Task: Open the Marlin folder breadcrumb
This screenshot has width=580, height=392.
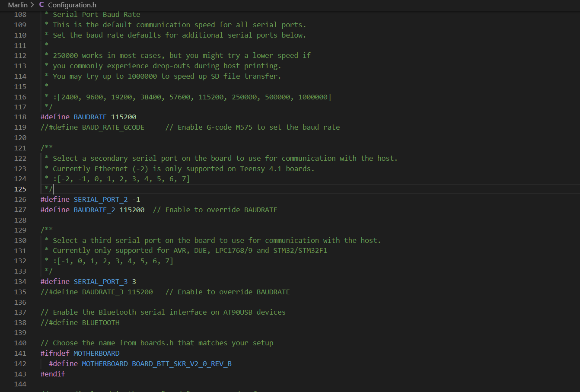Action: coord(17,5)
